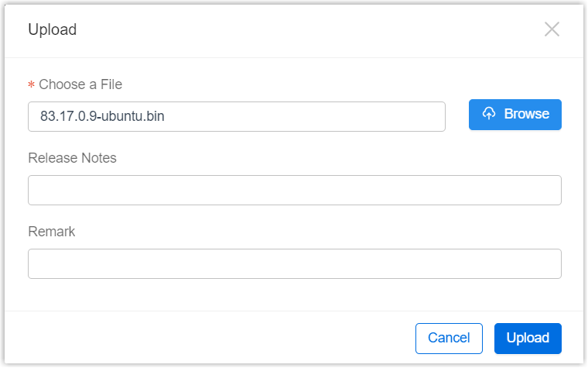Click the 83.17.0.9-ubuntu.bin filename text

pos(102,117)
